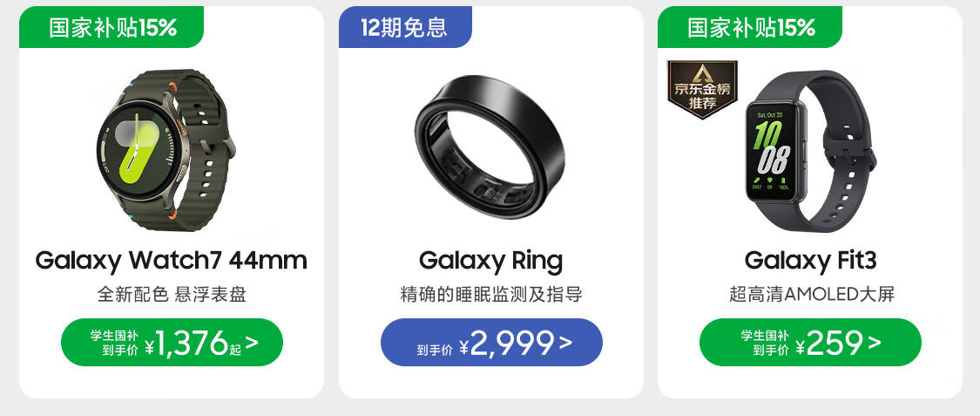Select the 国家补贴15% tag on Fit3 card

[x=751, y=27]
